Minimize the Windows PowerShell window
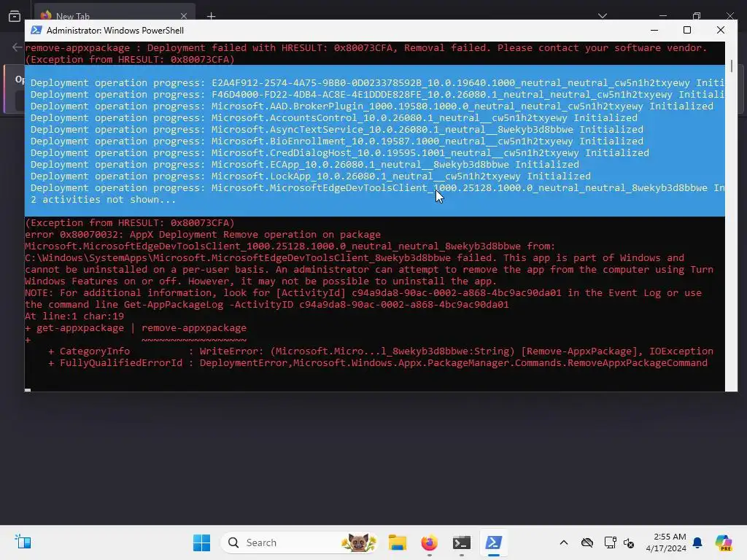 (x=654, y=30)
